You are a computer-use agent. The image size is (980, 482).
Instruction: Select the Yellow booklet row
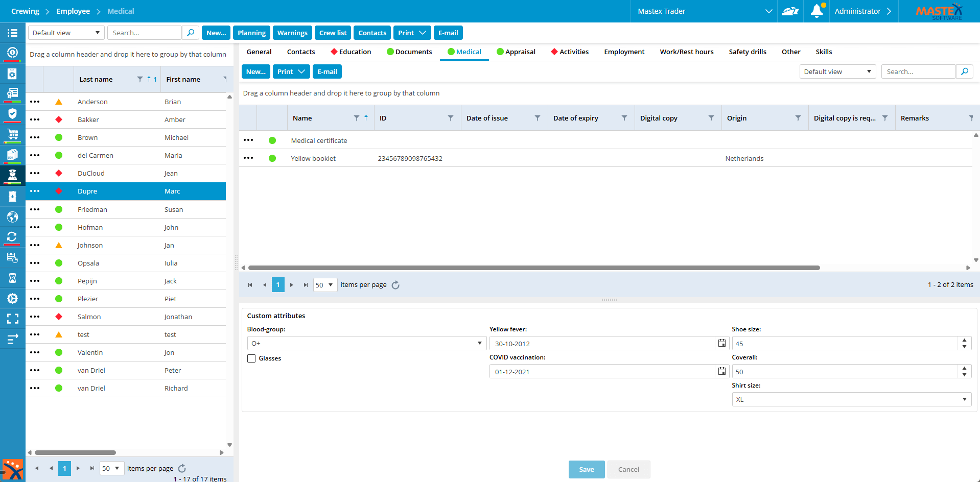[x=313, y=158]
